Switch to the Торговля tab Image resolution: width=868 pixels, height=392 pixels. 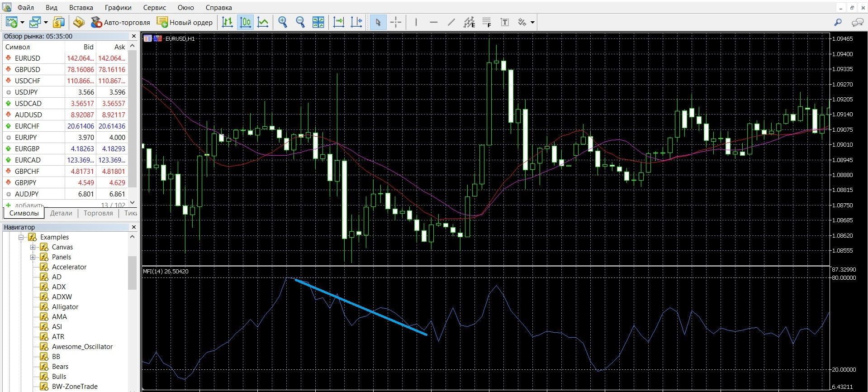[98, 213]
